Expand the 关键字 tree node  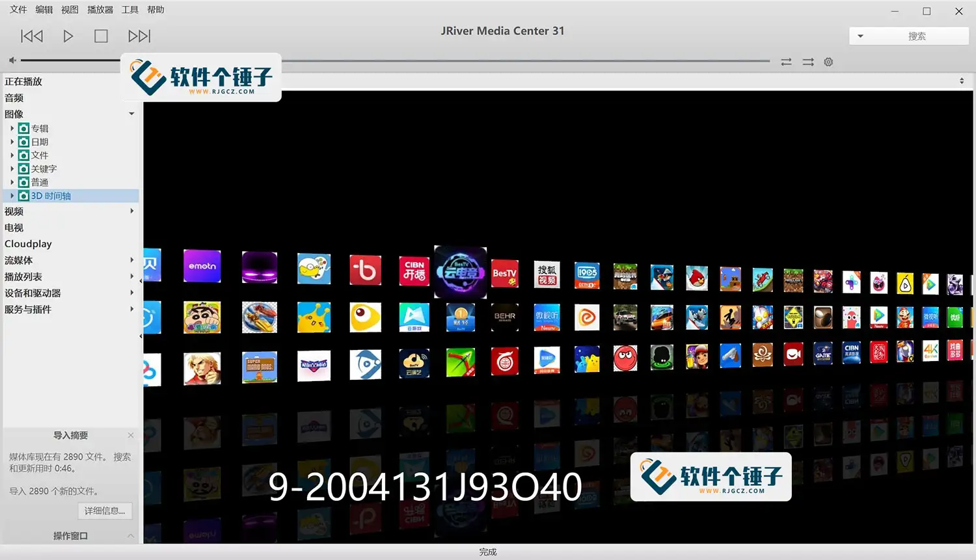12,168
